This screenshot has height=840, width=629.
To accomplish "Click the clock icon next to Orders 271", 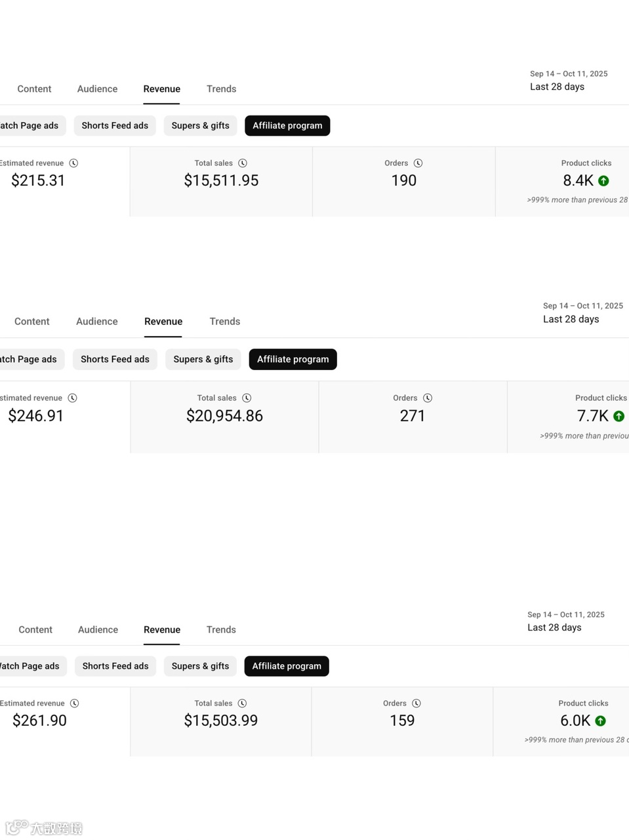I will (x=428, y=398).
